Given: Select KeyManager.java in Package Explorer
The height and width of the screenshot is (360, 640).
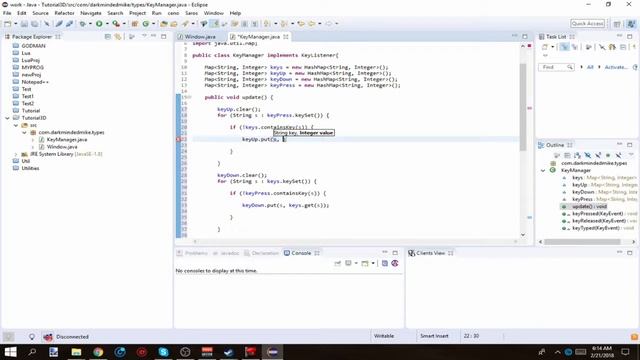Looking at the screenshot, I should point(67,140).
